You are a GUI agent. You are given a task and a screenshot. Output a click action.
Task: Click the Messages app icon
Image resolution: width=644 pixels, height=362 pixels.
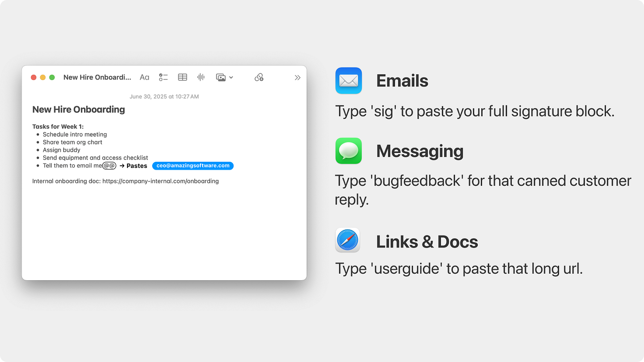(x=349, y=151)
